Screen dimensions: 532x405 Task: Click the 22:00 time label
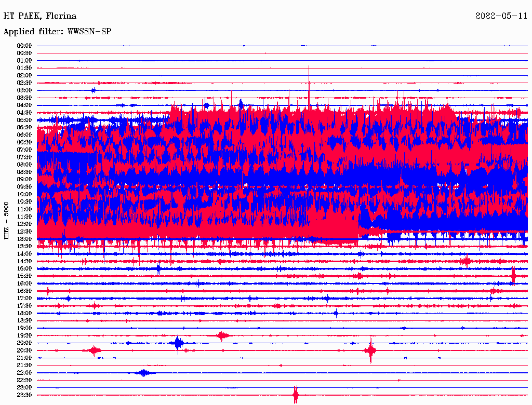point(24,373)
